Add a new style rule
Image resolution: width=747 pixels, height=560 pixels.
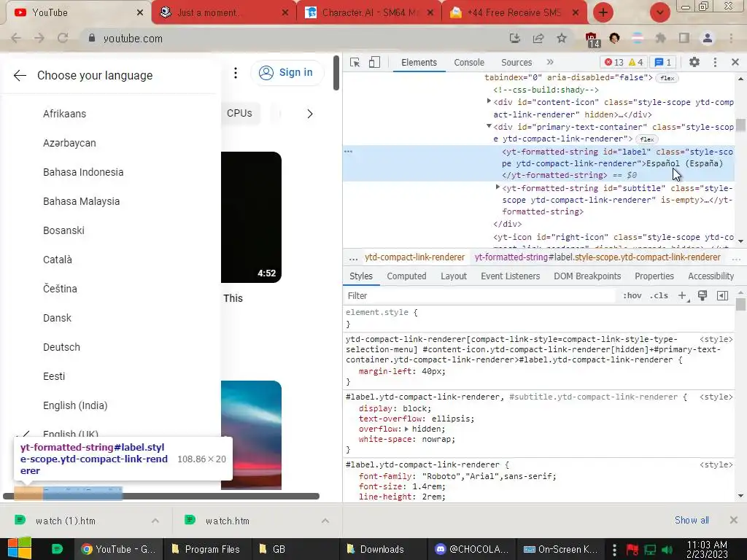coord(682,296)
